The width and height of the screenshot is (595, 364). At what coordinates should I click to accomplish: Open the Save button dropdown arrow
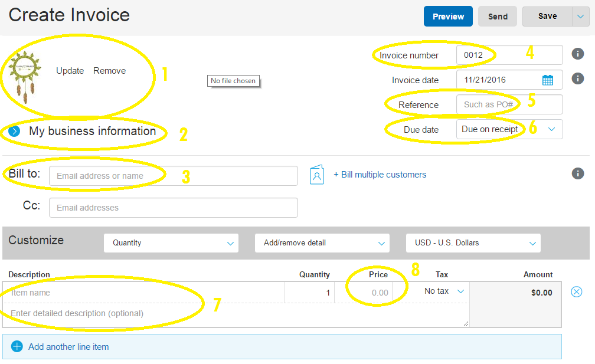(x=580, y=17)
